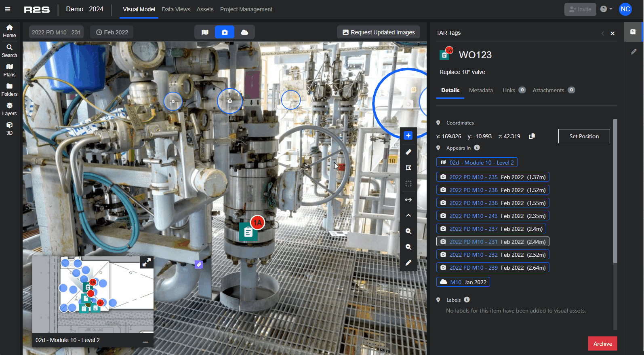
Task: Copy coordinates with the clipboard icon
Action: pyautogui.click(x=532, y=137)
